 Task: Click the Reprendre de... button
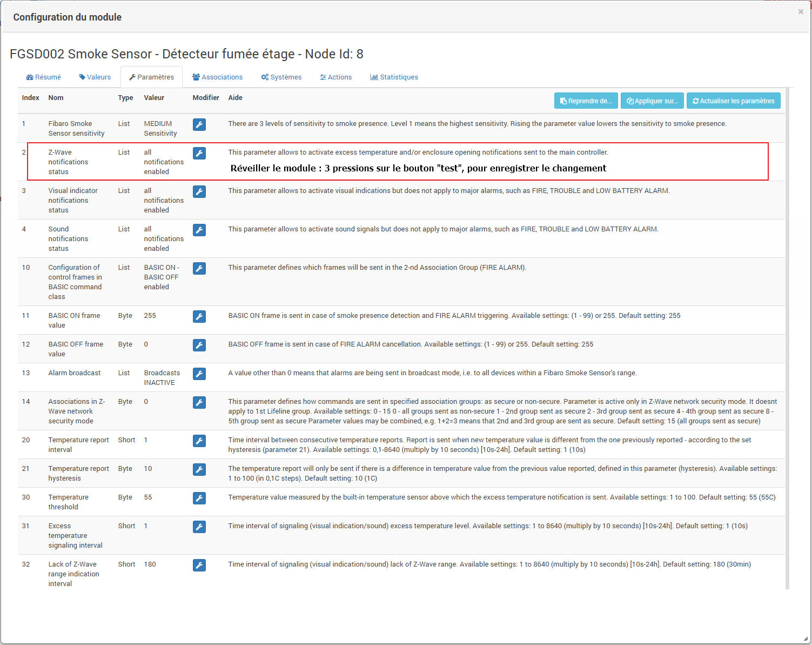[x=586, y=101]
